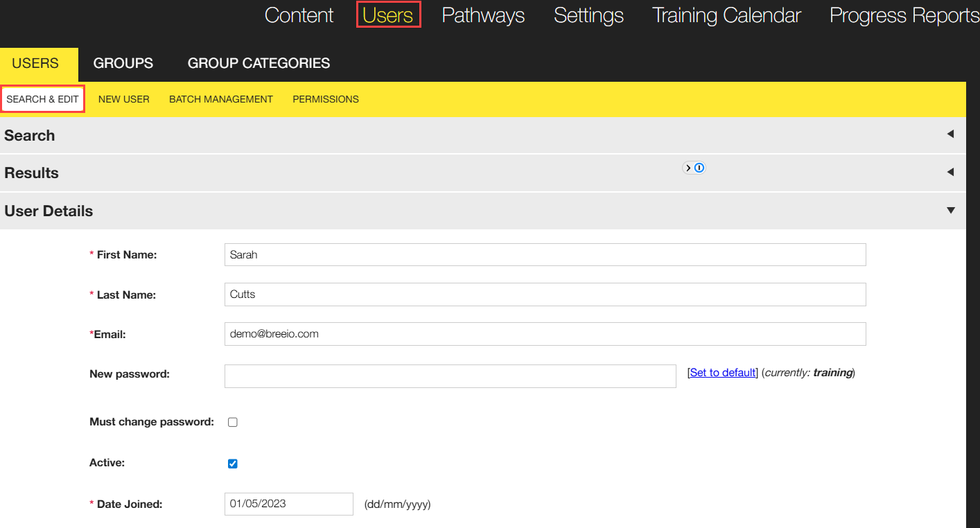Expand the Search section arrow
The width and height of the screenshot is (980, 528).
950,134
